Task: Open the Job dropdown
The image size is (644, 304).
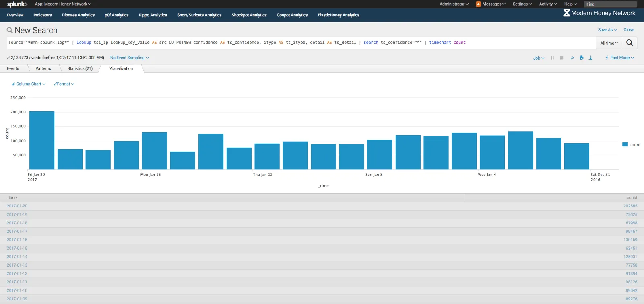Action: pos(539,58)
